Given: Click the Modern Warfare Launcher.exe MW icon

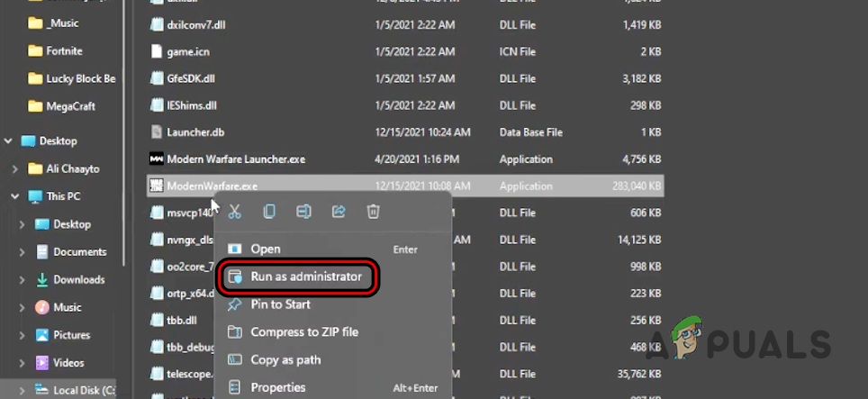Looking at the screenshot, I should [157, 159].
